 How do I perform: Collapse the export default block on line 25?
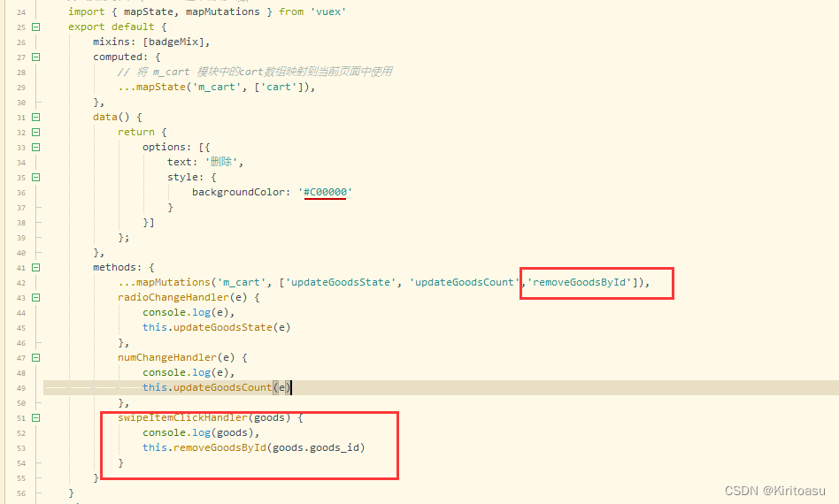click(36, 27)
